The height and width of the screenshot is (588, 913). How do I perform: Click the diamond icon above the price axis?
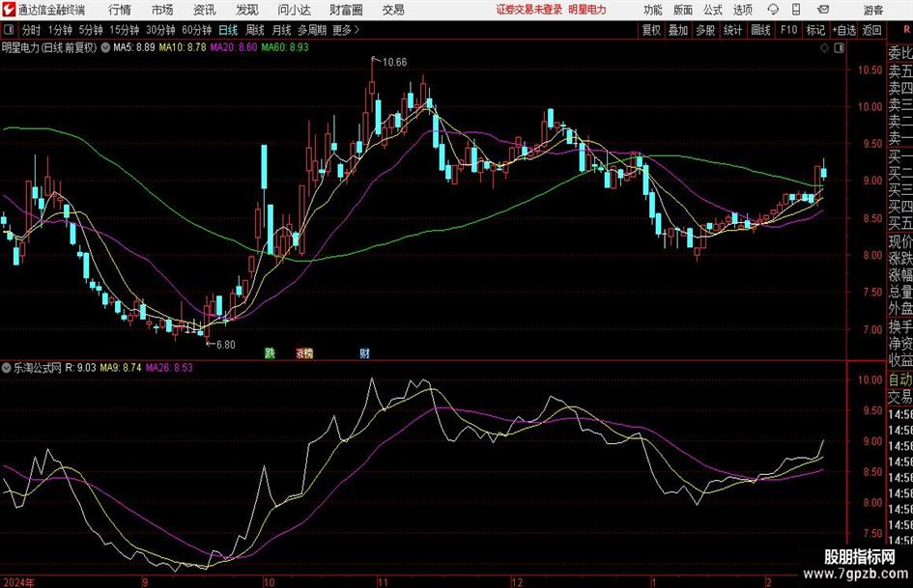click(x=824, y=48)
